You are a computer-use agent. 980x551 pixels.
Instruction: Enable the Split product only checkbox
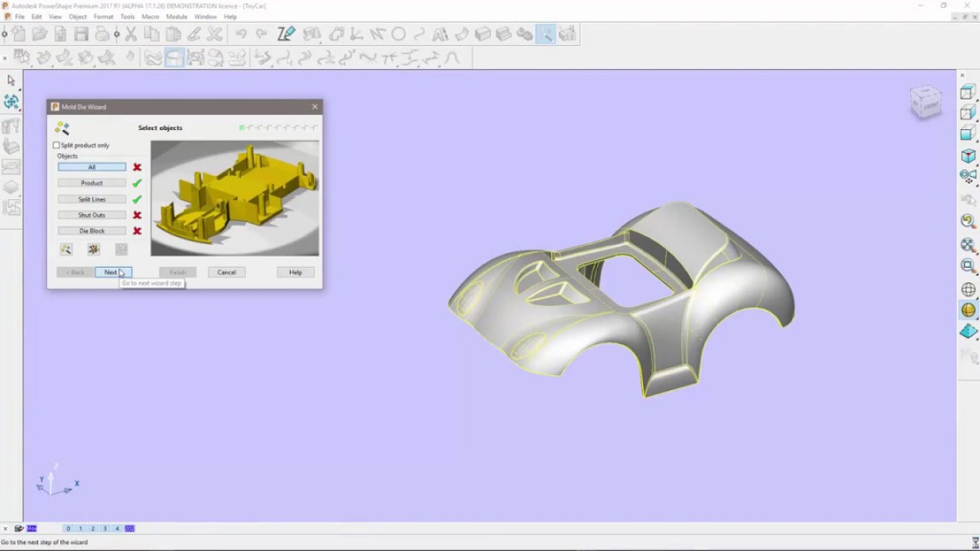pos(56,145)
